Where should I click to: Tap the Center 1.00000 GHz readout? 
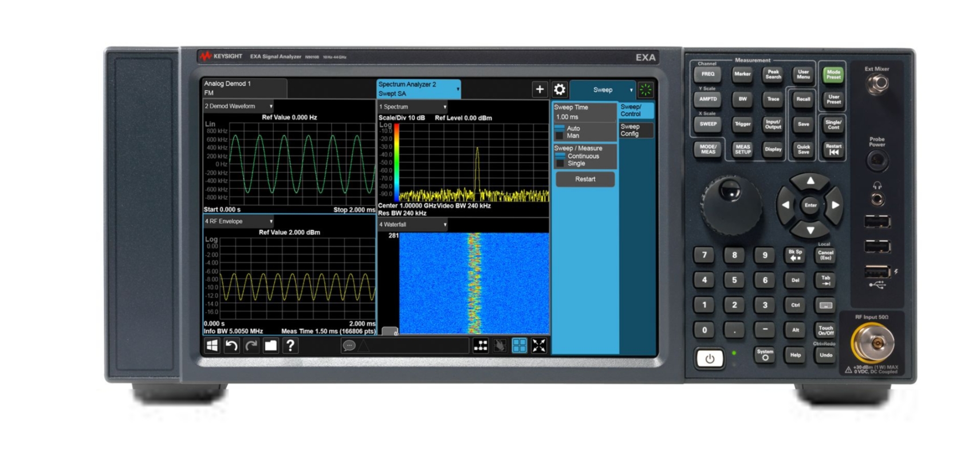click(x=407, y=206)
